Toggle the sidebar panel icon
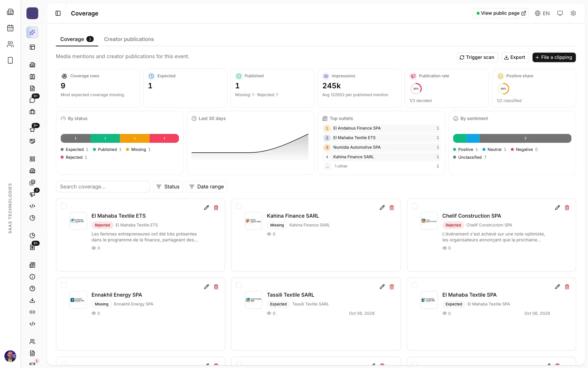588x368 pixels. coord(58,13)
